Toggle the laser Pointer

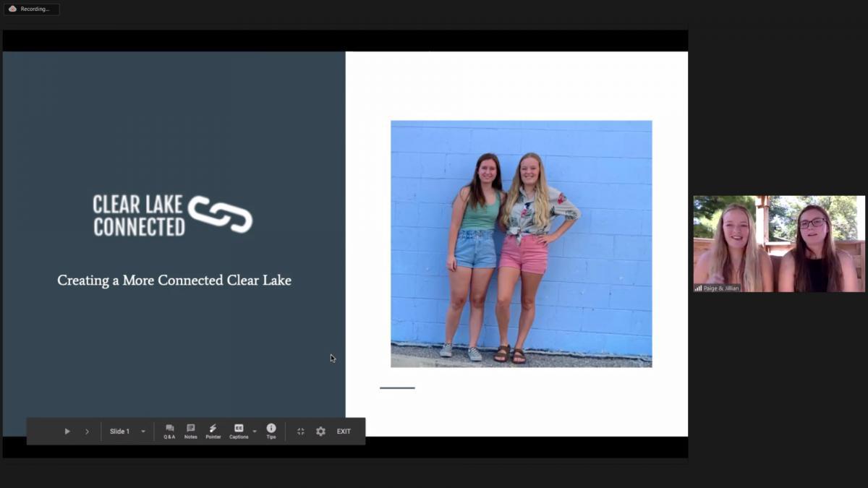click(213, 432)
